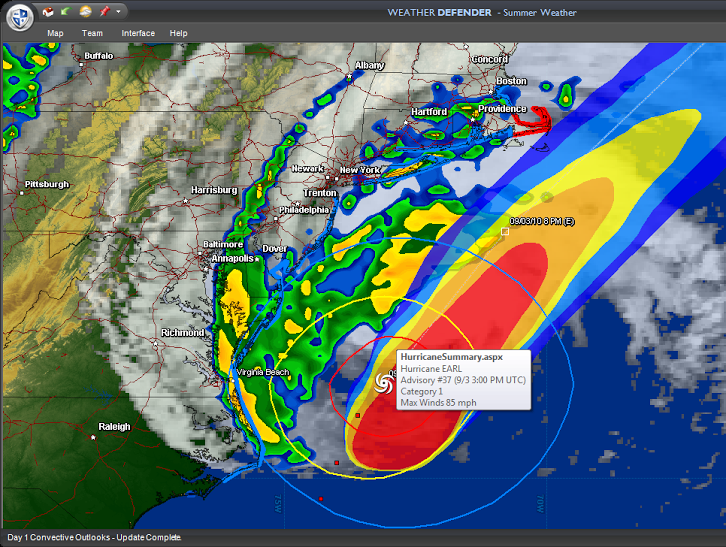This screenshot has height=547, width=726.
Task: Click the orange forecast point square near 09/03/10
Action: (505, 231)
